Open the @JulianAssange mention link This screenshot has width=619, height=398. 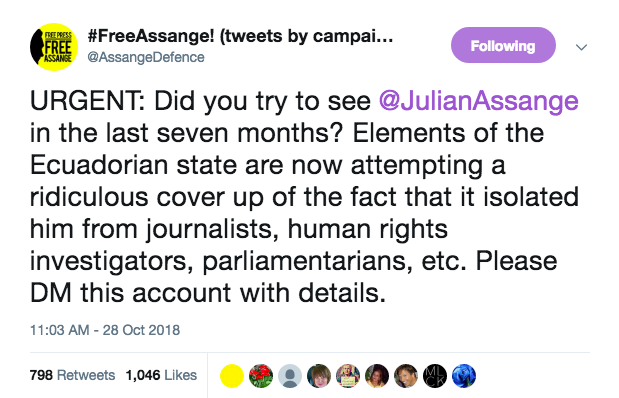click(478, 101)
